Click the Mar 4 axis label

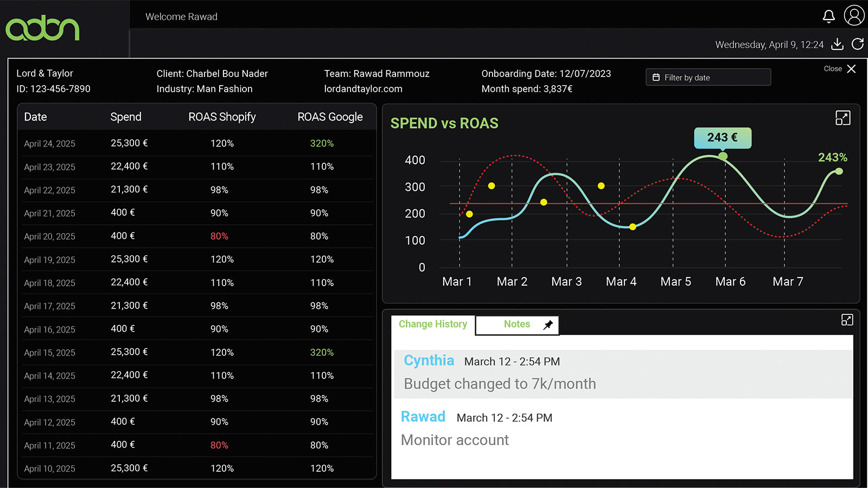[x=621, y=282]
